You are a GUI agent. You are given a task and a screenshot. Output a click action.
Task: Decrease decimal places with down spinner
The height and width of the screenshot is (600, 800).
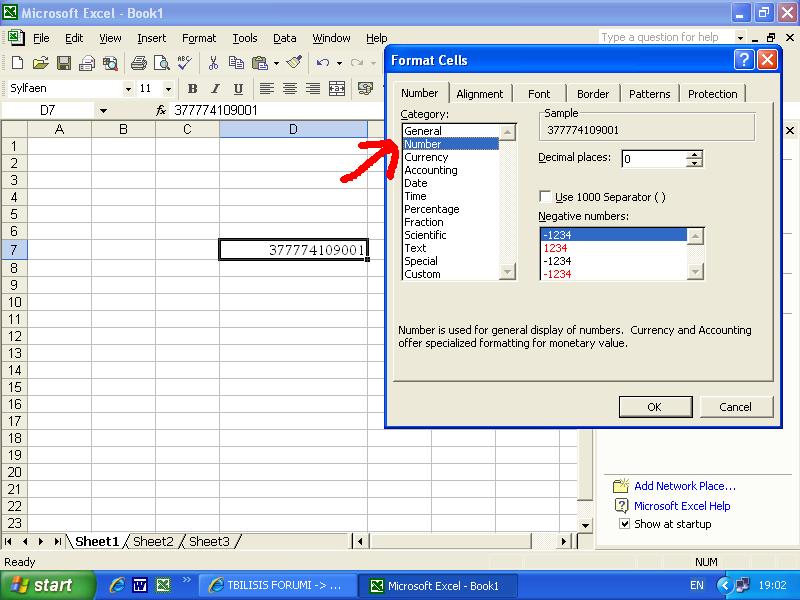click(694, 163)
